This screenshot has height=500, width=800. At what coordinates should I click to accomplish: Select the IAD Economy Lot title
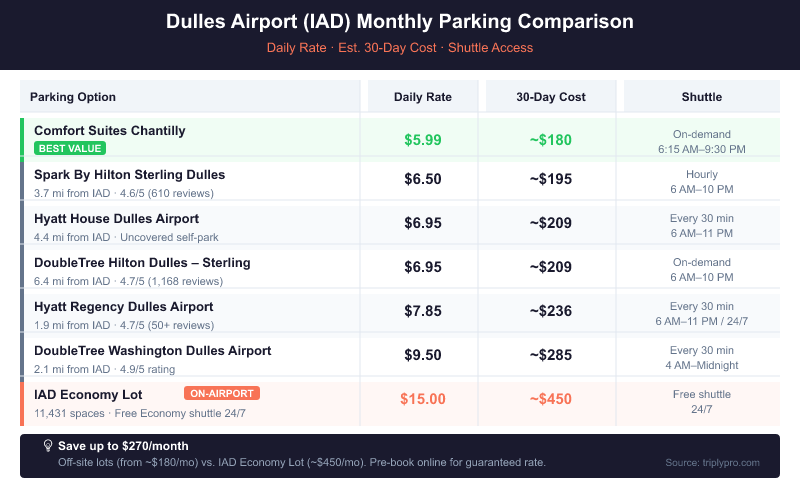88,395
